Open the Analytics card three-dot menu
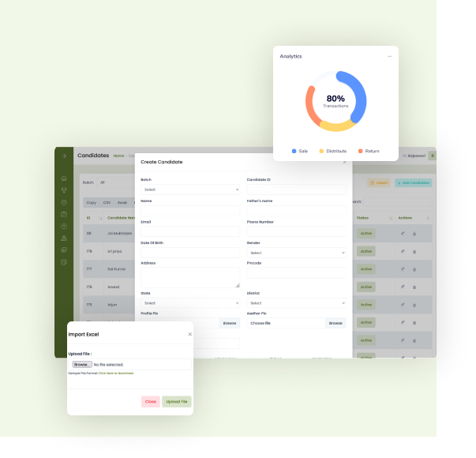The height and width of the screenshot is (458, 476). (389, 57)
